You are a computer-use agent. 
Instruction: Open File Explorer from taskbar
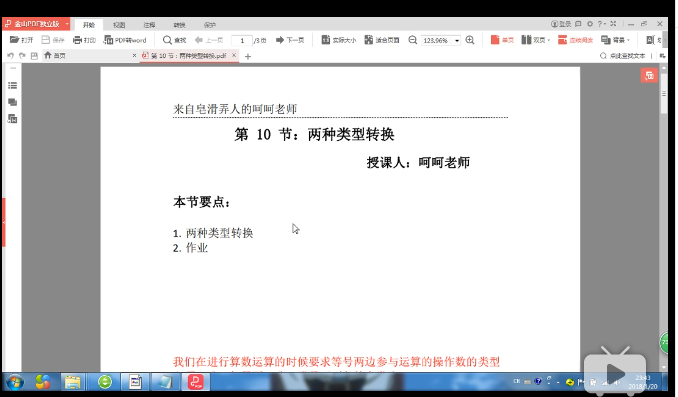point(73,382)
